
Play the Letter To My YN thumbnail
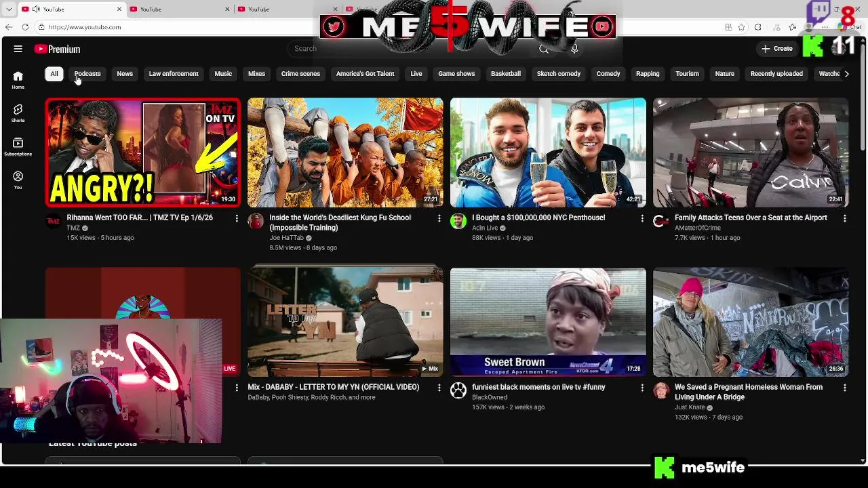coord(345,322)
